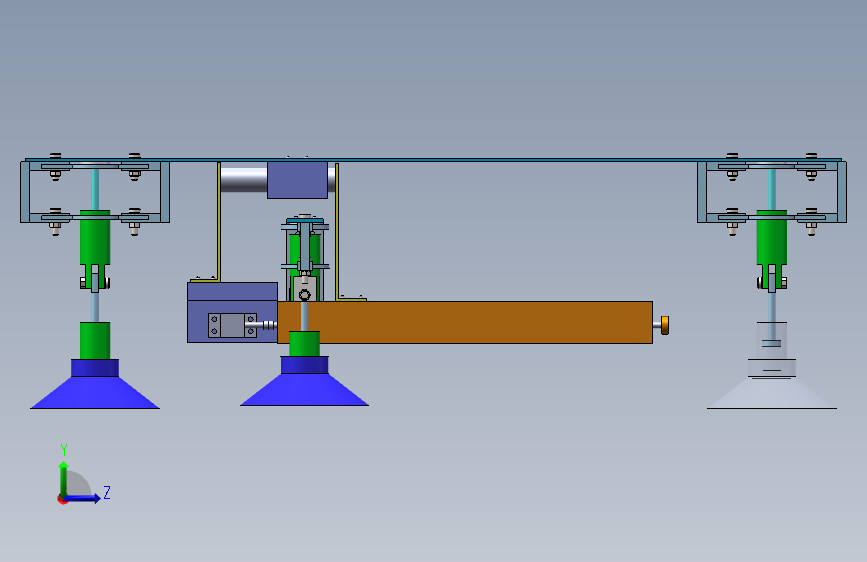The height and width of the screenshot is (562, 867).
Task: Select the purple block between the yellow brackets
Action: pyautogui.click(x=297, y=180)
